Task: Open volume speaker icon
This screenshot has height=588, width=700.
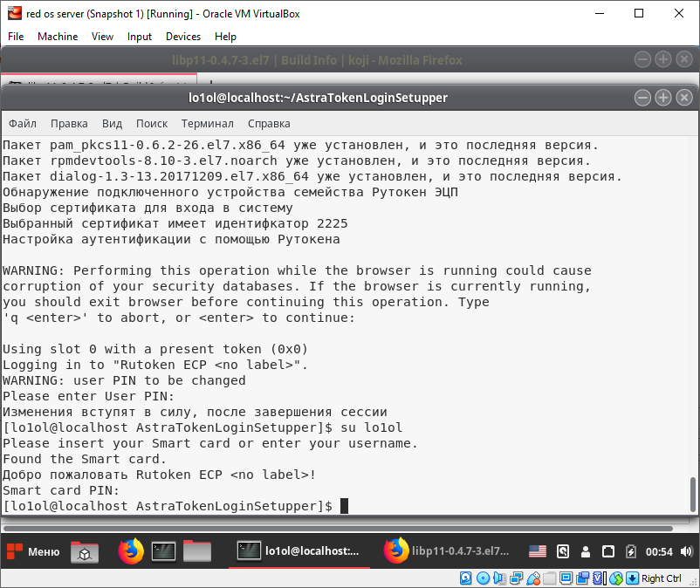Action: [686, 552]
